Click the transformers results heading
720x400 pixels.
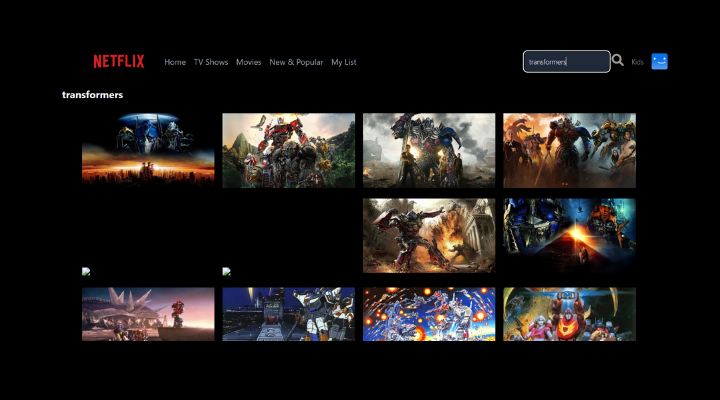pyautogui.click(x=92, y=95)
